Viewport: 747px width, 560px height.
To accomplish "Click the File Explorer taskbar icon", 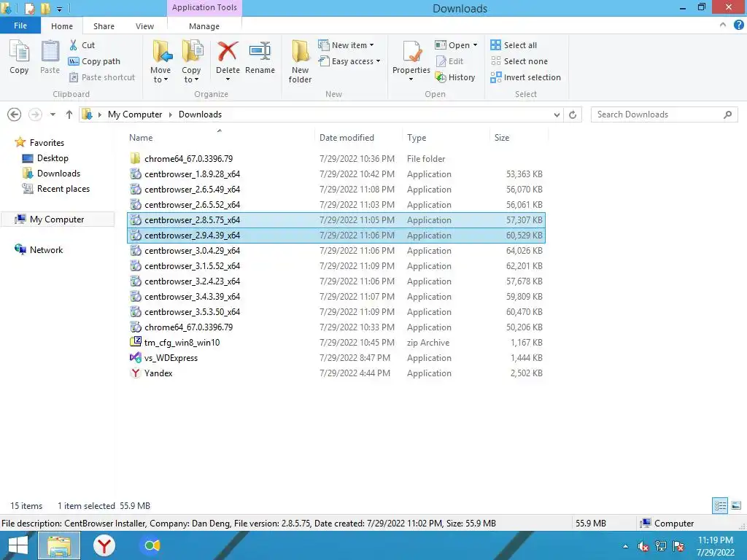I will tap(59, 545).
